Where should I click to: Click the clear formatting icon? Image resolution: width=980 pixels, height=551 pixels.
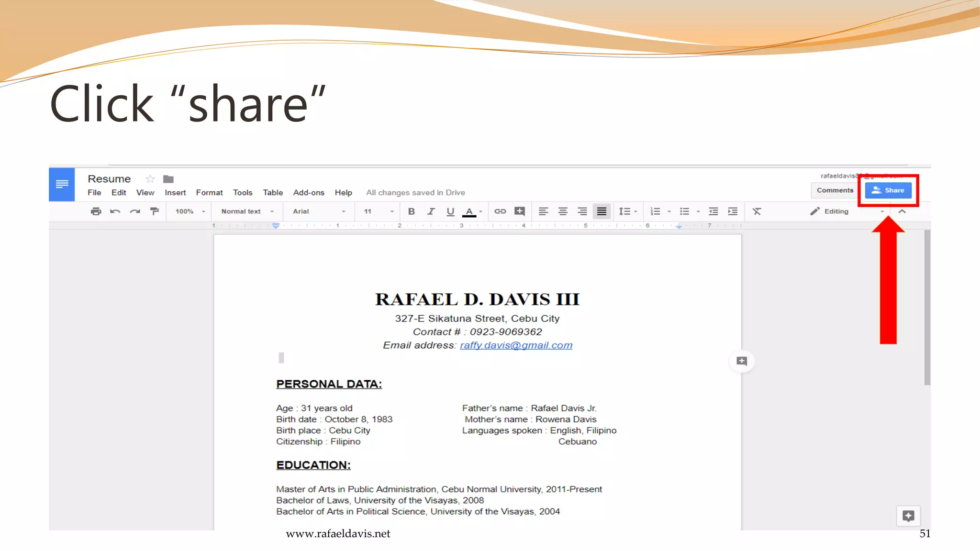coord(757,211)
